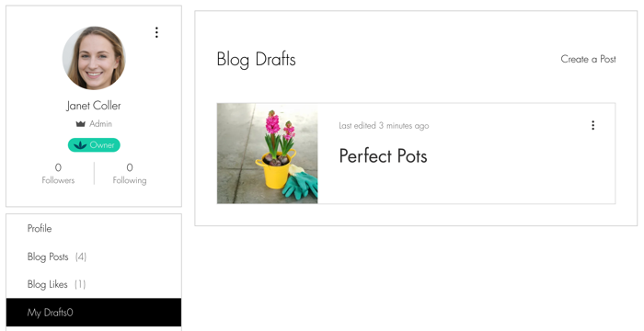Click the Create a Post link

588,59
